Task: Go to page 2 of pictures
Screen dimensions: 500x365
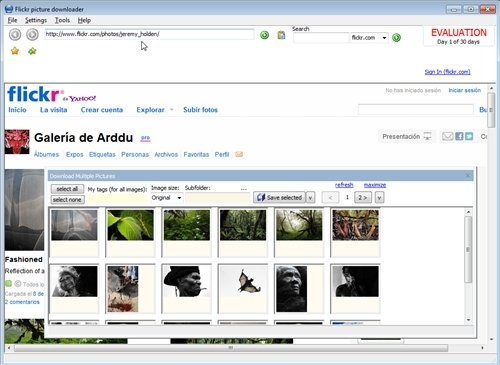Action: [x=363, y=198]
